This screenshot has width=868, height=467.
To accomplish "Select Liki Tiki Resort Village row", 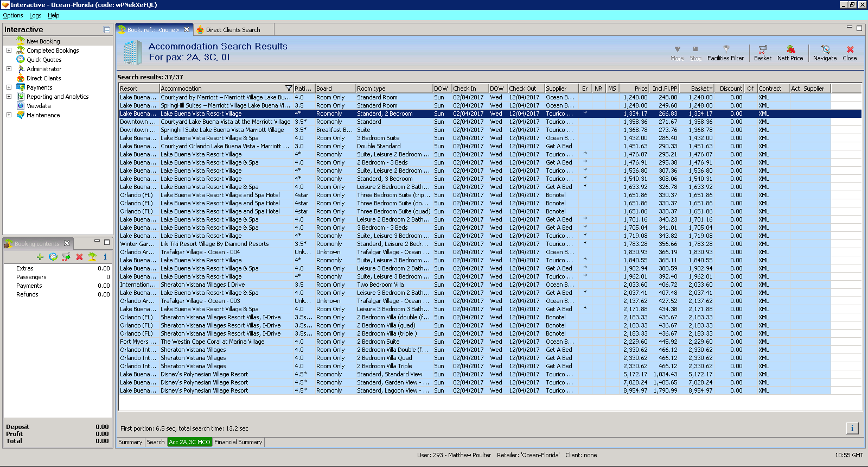I will pyautogui.click(x=475, y=244).
